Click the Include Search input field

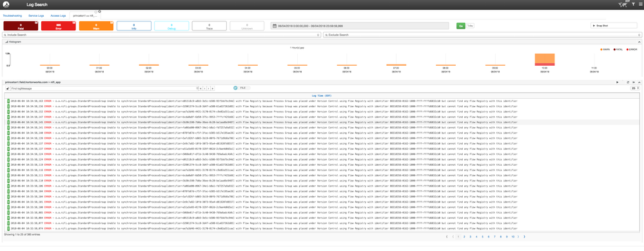pyautogui.click(x=162, y=35)
